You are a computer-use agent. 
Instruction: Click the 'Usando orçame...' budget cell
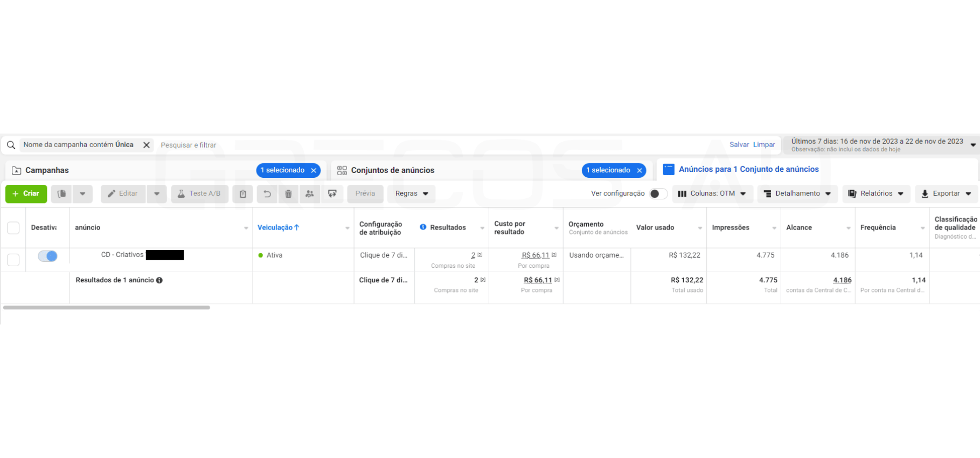tap(596, 255)
